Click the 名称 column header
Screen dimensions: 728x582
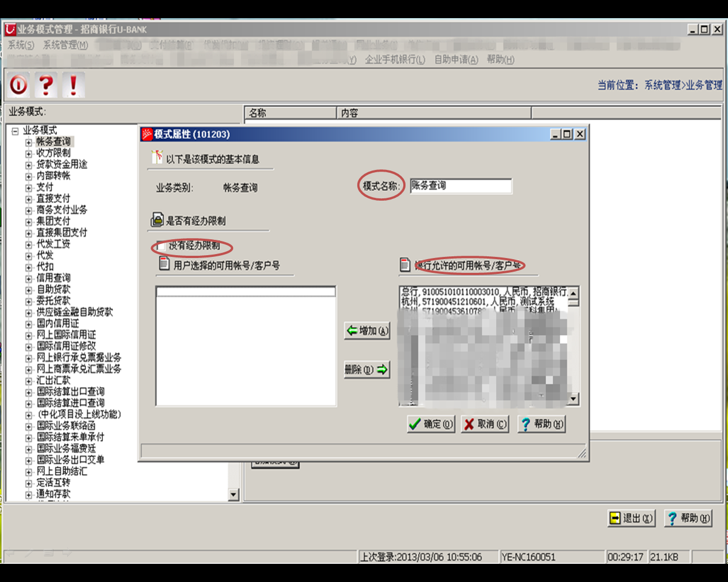click(x=291, y=113)
